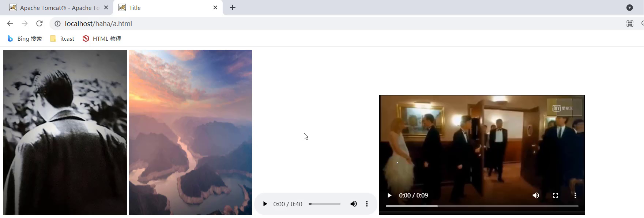Open the tab search dropdown arrow
The height and width of the screenshot is (218, 644).
629,8
